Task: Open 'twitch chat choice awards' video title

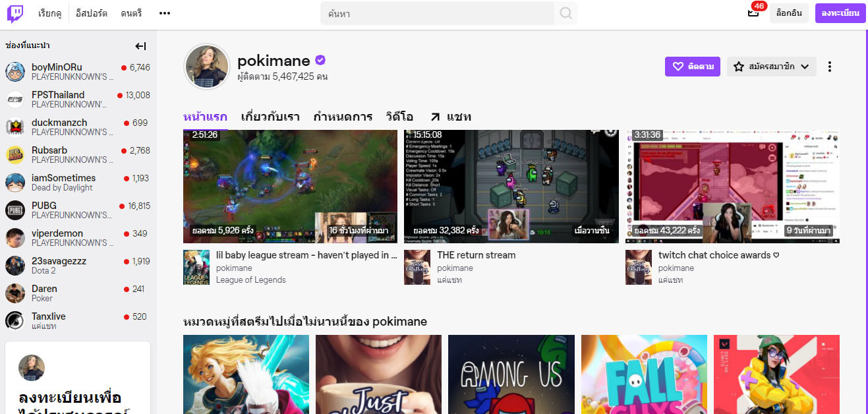Action: click(x=719, y=255)
